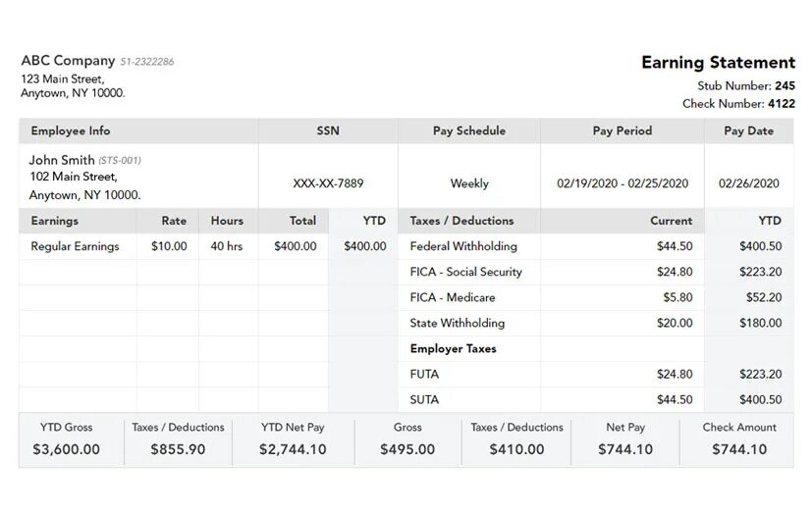Click the 40 hrs hours value
Screen dimensions: 812x514
pos(227,246)
